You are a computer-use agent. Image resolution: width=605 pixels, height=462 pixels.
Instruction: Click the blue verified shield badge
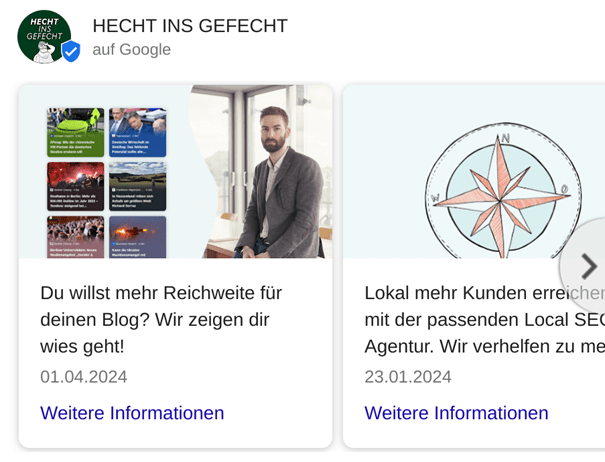click(71, 51)
